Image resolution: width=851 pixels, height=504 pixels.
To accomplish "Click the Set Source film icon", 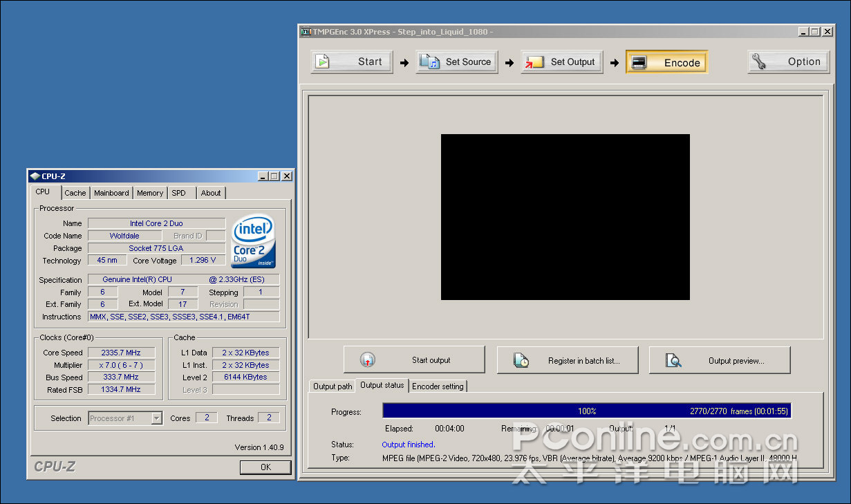I will (429, 62).
